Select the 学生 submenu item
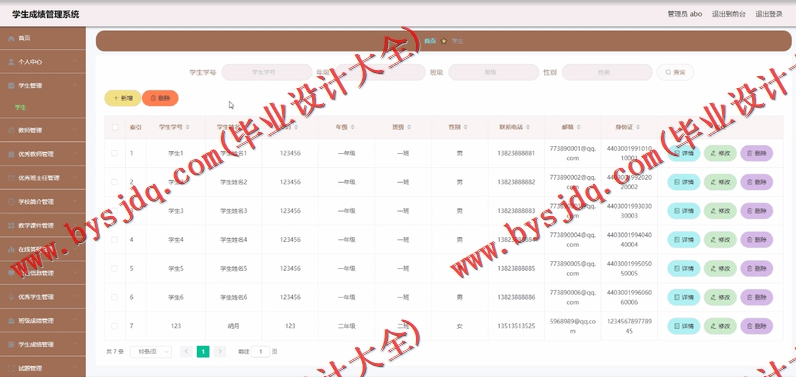The width and height of the screenshot is (796, 377). (21, 108)
